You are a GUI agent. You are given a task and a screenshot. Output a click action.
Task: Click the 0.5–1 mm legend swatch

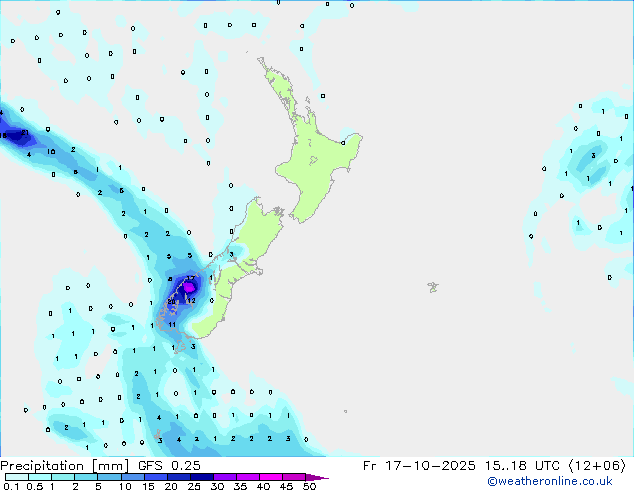point(40,477)
